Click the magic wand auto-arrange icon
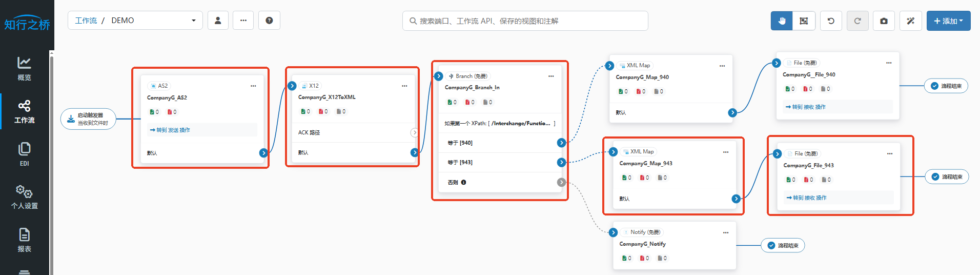This screenshot has width=980, height=275. (x=910, y=21)
